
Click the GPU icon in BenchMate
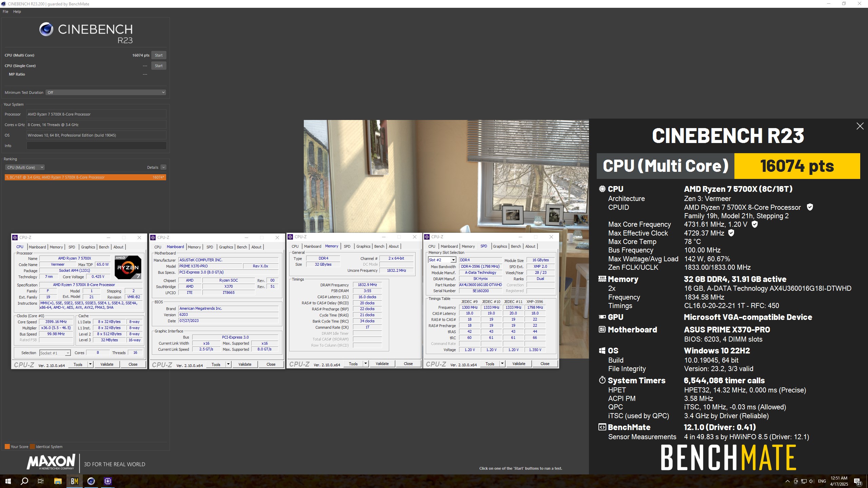coord(602,317)
